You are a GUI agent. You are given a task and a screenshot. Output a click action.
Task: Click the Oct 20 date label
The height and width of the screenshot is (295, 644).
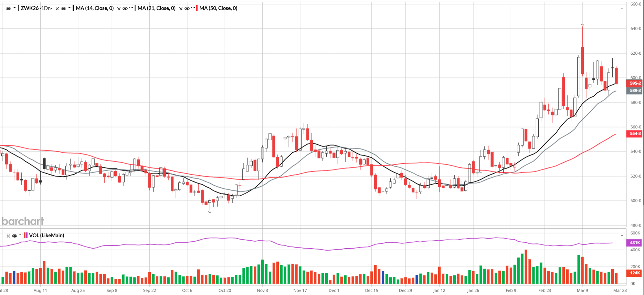[x=225, y=291]
